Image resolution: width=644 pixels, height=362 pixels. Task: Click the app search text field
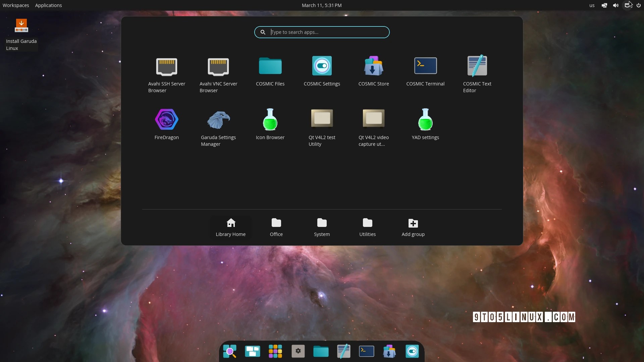point(327,32)
